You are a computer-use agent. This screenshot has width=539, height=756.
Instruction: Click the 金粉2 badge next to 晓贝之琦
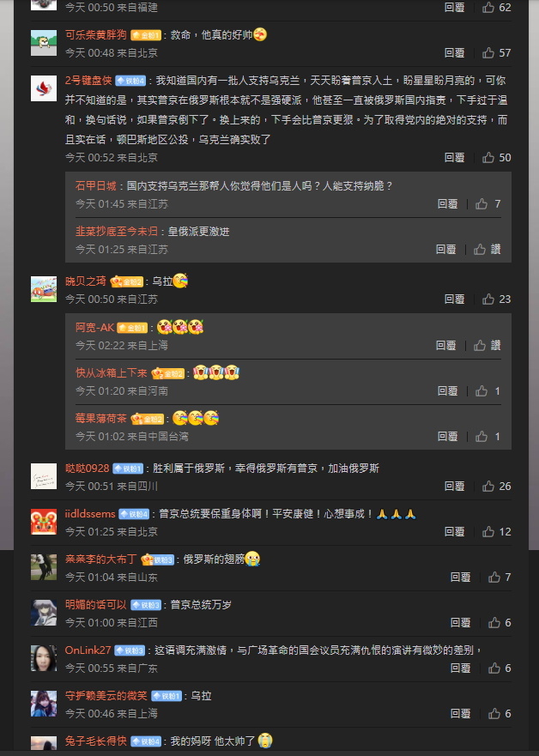[x=127, y=281]
